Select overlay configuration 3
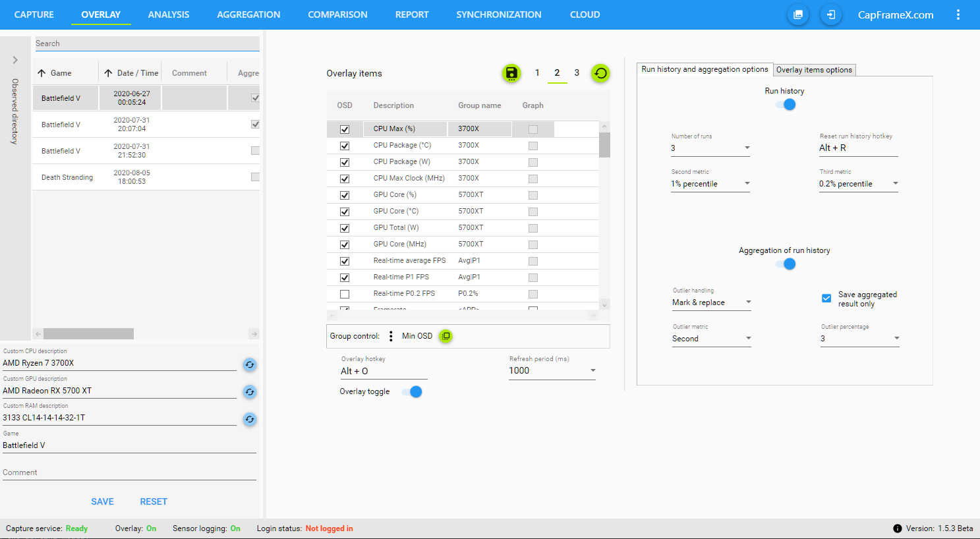 (x=577, y=73)
